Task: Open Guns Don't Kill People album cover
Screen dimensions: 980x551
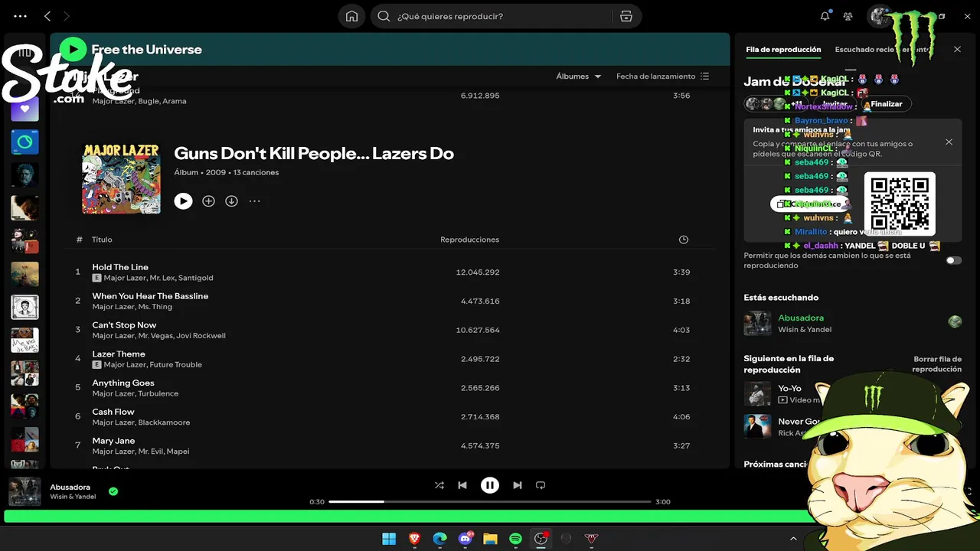Action: click(121, 178)
